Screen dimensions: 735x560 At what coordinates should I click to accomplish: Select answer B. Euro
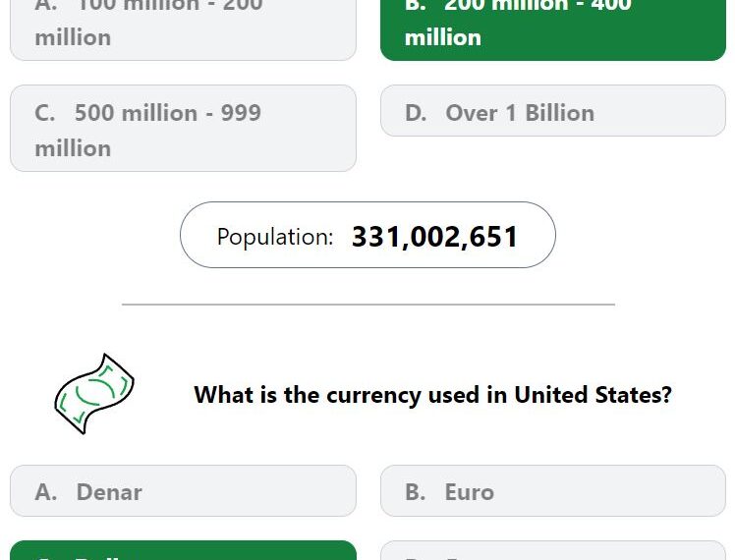click(x=553, y=490)
